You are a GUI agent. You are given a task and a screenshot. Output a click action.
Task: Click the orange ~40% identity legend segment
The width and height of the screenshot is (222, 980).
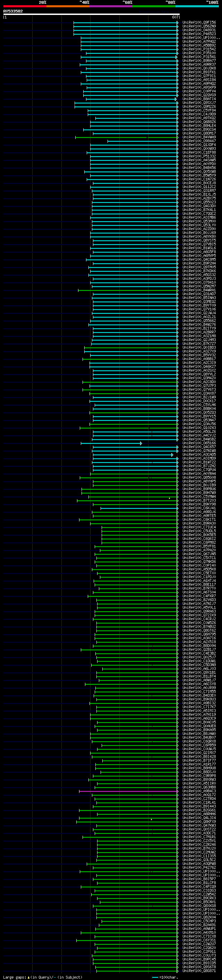[x=68, y=6]
